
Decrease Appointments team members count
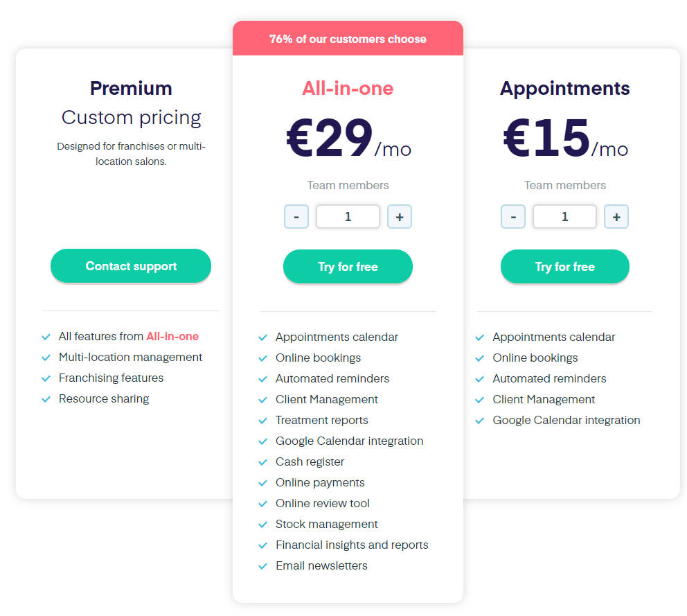pyautogui.click(x=513, y=216)
